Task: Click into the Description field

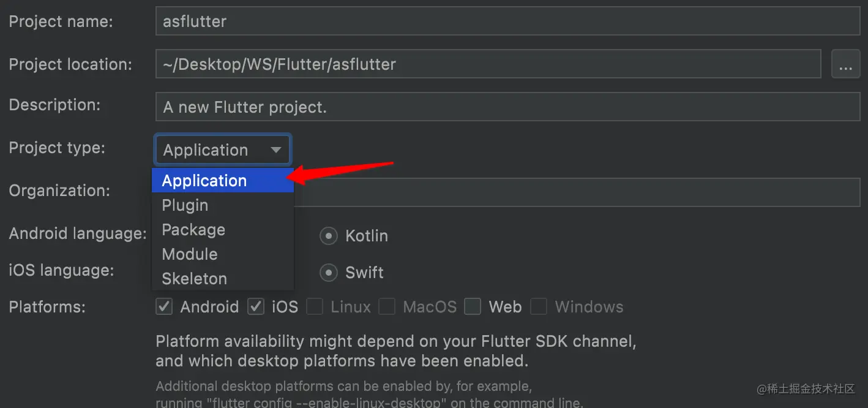Action: pyautogui.click(x=507, y=107)
